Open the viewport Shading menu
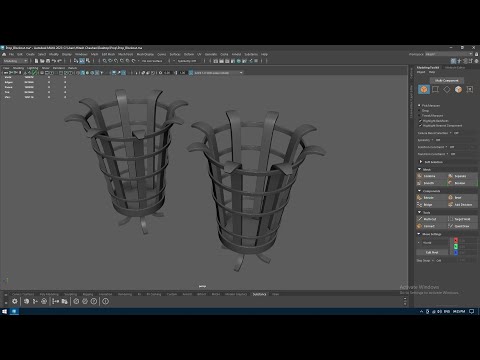This screenshot has width=480, height=360. (18, 68)
